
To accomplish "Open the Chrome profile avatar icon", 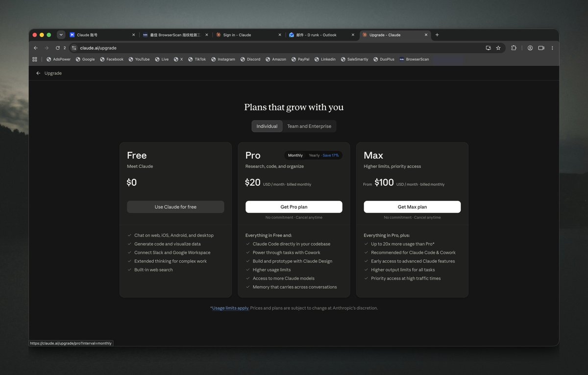I will tap(530, 48).
